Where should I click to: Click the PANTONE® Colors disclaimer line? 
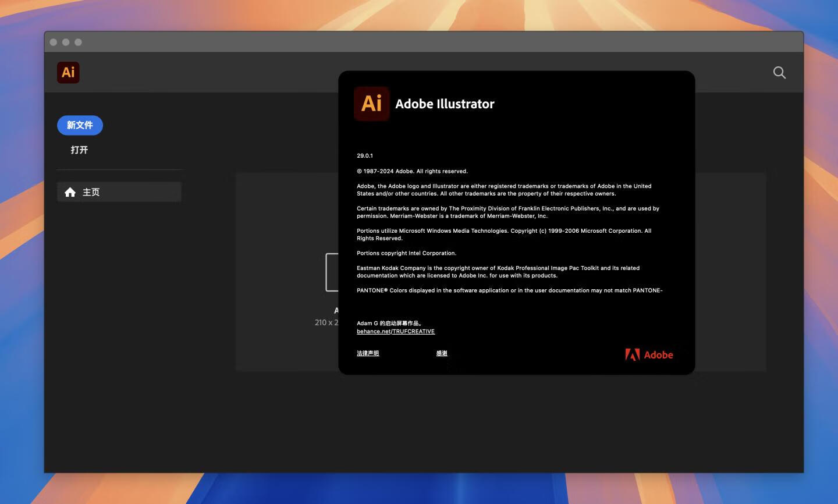point(510,290)
